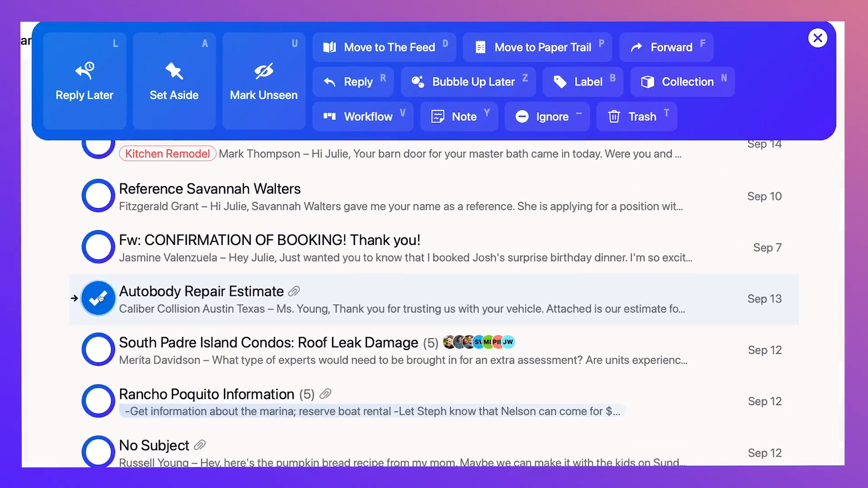The image size is (868, 488).
Task: Send selected email to Trash
Action: tap(637, 117)
